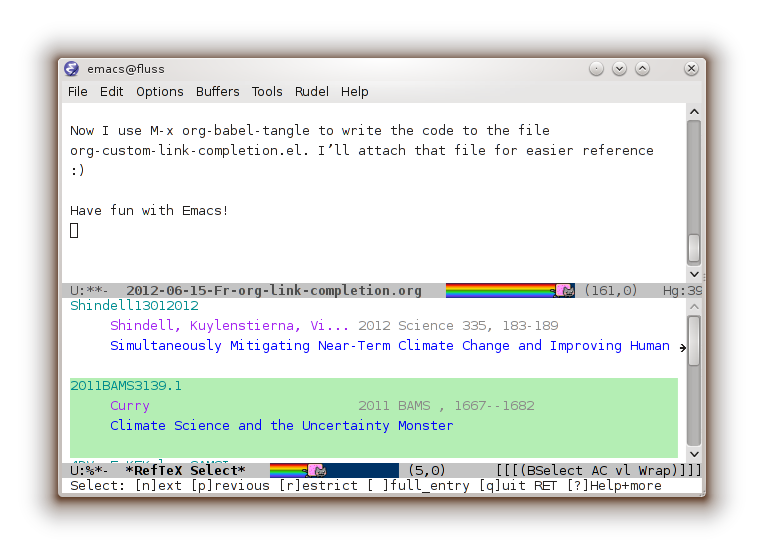Click scroll-down arrow of the upper editor pane
764x555 pixels.
click(694, 274)
